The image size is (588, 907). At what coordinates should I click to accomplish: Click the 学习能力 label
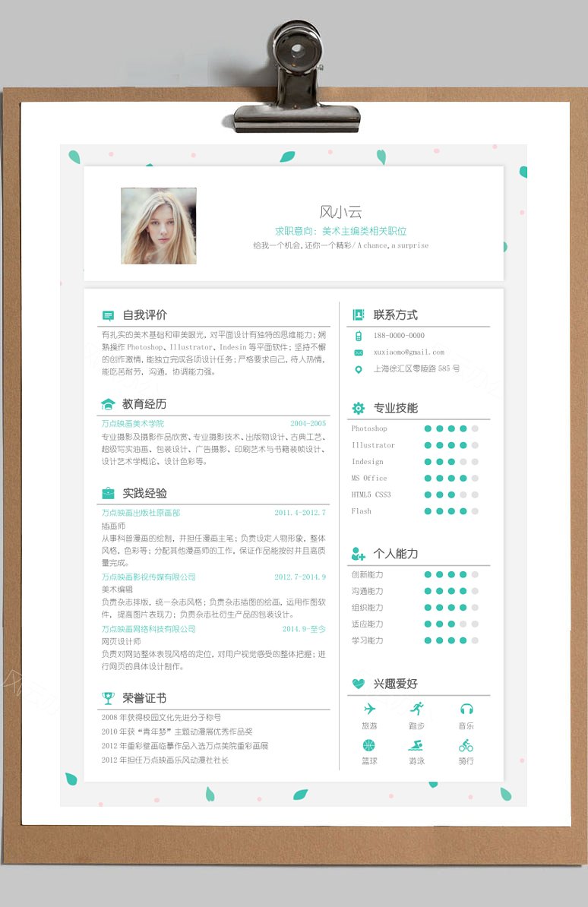368,641
